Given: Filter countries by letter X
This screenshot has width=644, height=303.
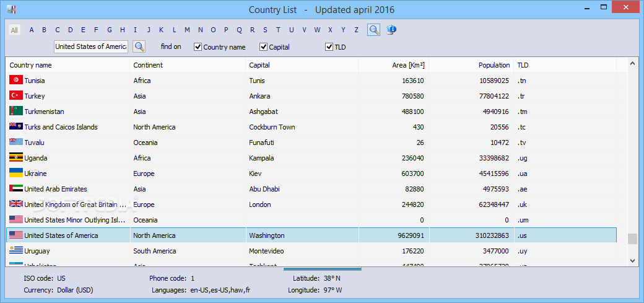Looking at the screenshot, I should [x=330, y=30].
